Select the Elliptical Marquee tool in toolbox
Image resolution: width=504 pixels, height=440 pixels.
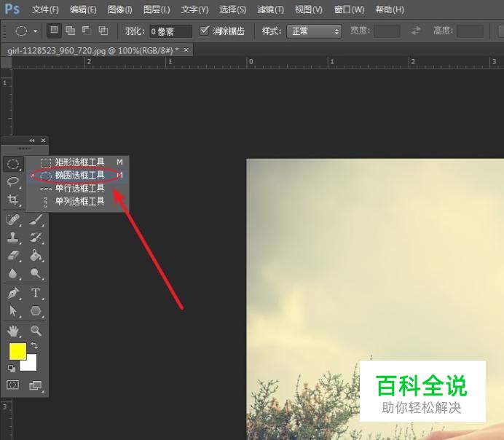point(13,164)
